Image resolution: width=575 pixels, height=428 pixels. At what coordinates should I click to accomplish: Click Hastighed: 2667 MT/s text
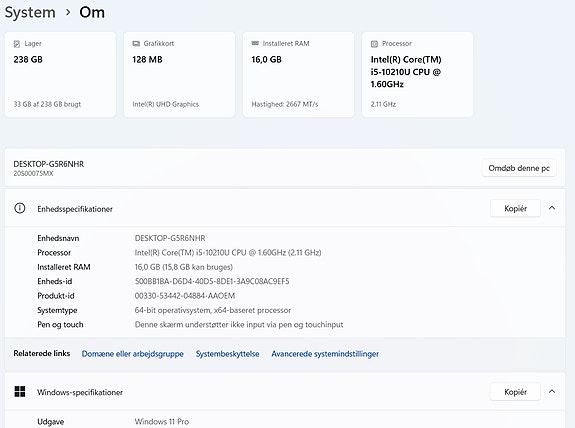click(285, 104)
